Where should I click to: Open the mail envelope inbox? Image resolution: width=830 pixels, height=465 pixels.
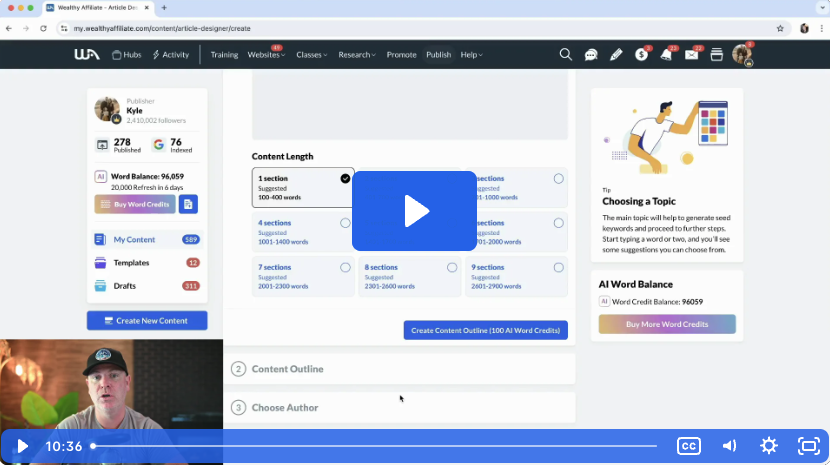pyautogui.click(x=691, y=55)
